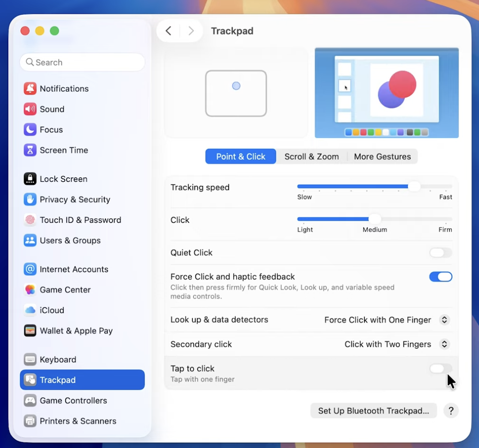
Task: Zoom the window with the green button
Action: click(x=54, y=31)
